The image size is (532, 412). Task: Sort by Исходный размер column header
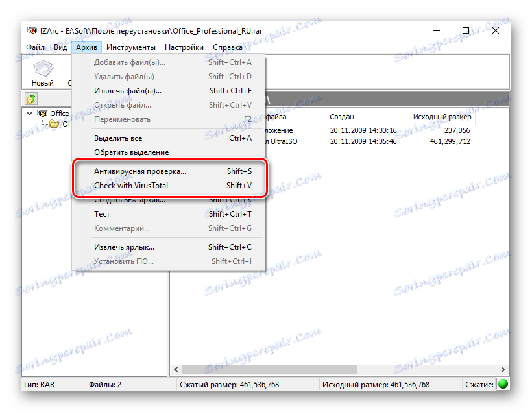tap(440, 117)
